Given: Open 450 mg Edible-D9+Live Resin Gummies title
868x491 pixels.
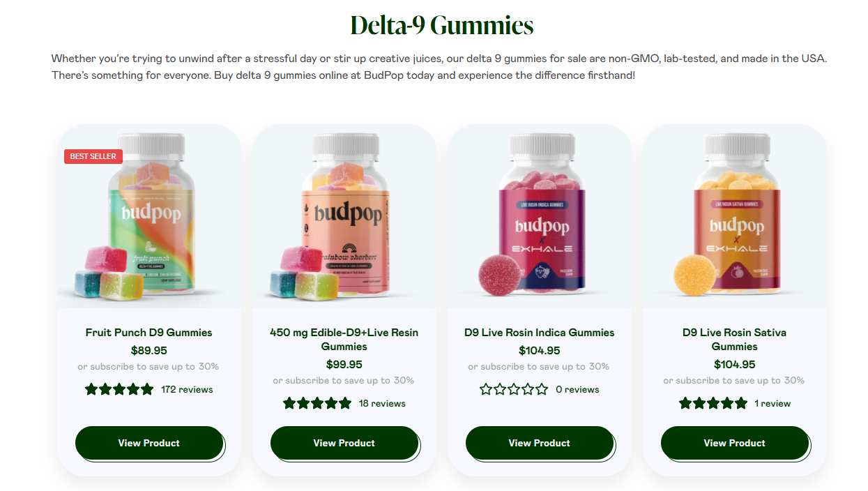Looking at the screenshot, I should (344, 340).
